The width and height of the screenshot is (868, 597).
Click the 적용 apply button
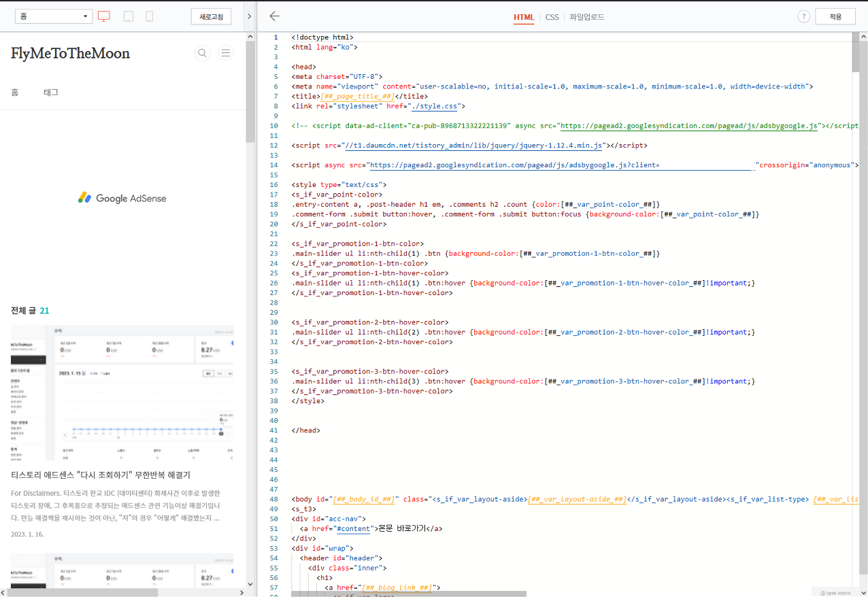(x=835, y=16)
